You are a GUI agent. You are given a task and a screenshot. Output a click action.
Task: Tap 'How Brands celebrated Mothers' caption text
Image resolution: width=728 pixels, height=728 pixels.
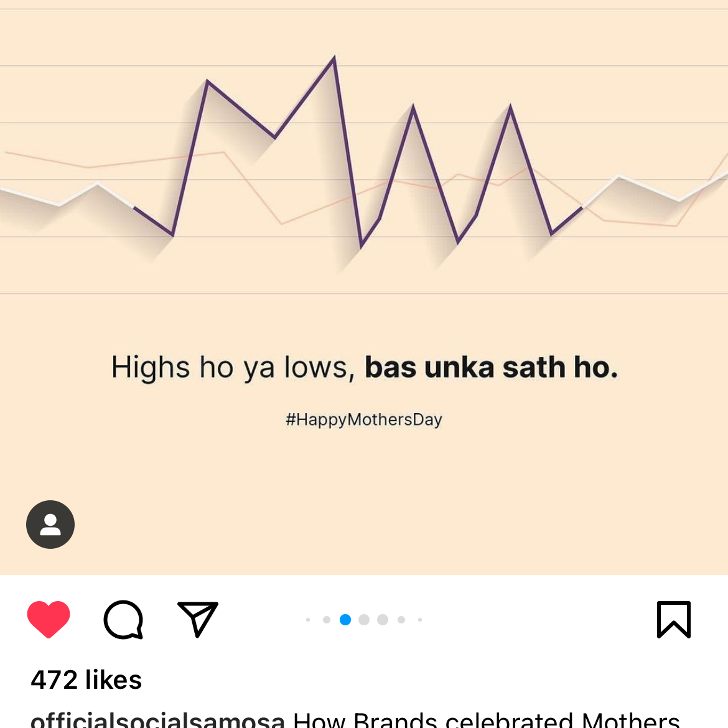click(486, 720)
